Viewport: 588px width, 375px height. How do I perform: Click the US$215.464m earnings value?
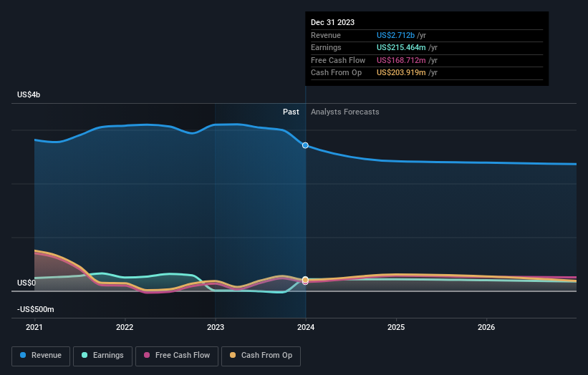point(401,47)
